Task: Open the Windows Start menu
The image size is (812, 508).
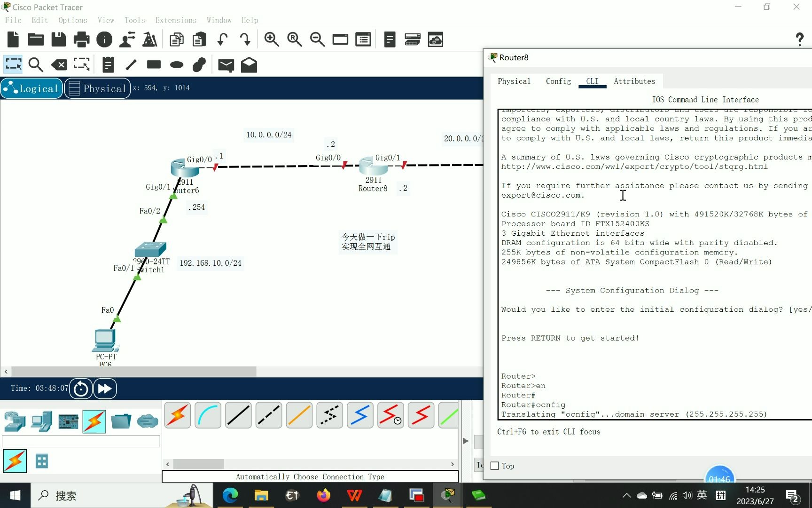Action: tap(15, 495)
